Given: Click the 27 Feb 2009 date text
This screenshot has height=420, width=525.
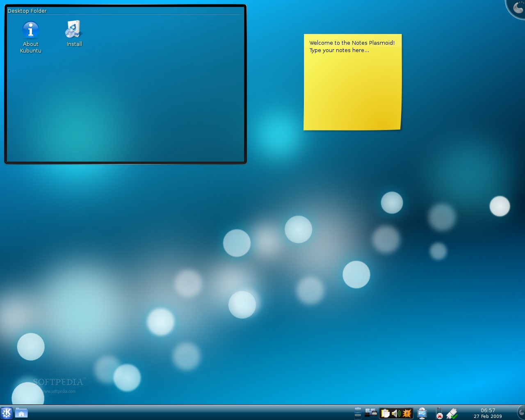Looking at the screenshot, I should pos(488,416).
